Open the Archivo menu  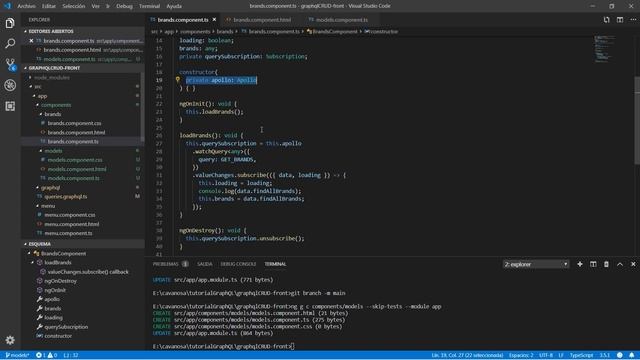click(x=27, y=6)
